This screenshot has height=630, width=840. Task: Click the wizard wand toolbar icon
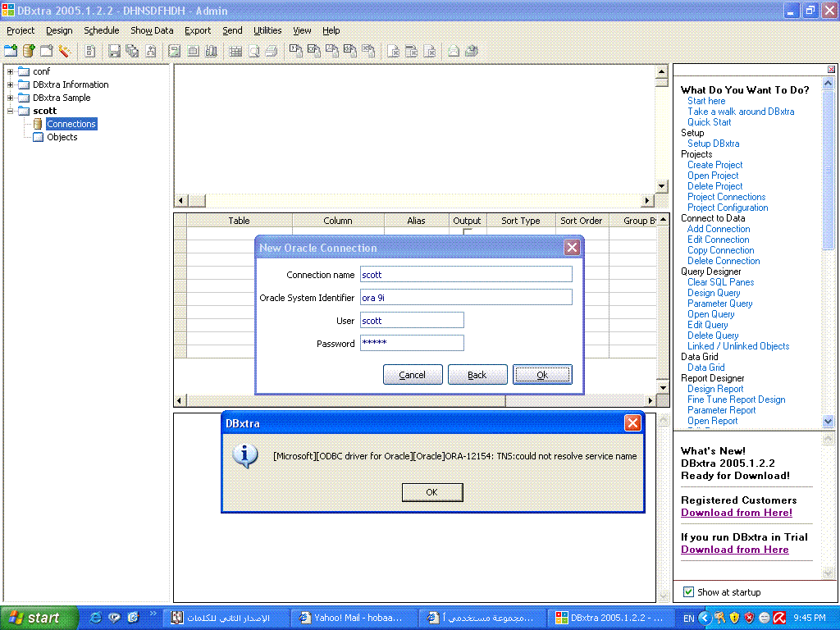tap(65, 51)
